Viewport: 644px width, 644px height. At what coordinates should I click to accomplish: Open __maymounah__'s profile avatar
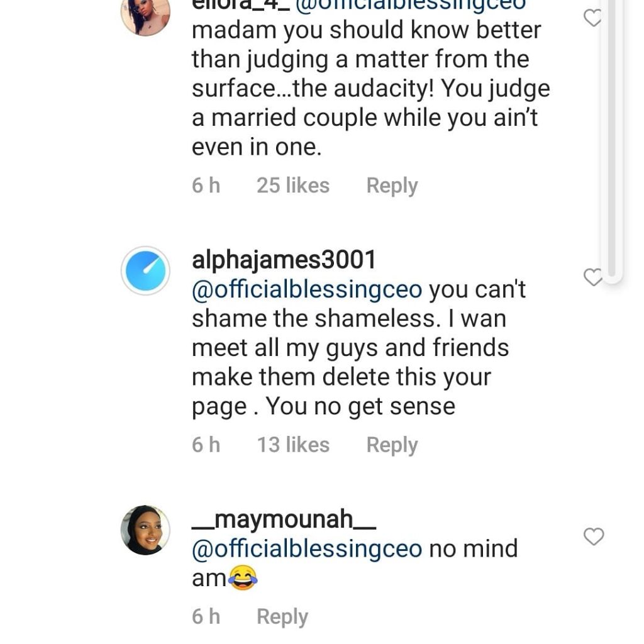coord(145,530)
